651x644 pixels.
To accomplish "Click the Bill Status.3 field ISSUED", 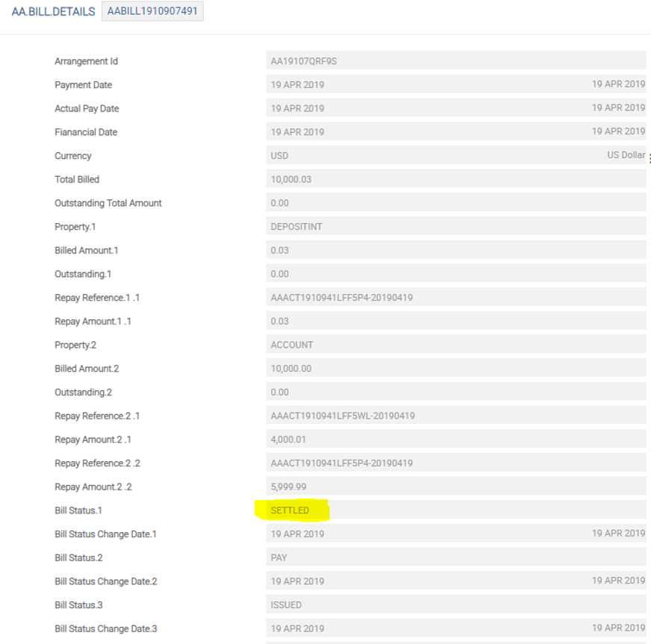I will [455, 605].
